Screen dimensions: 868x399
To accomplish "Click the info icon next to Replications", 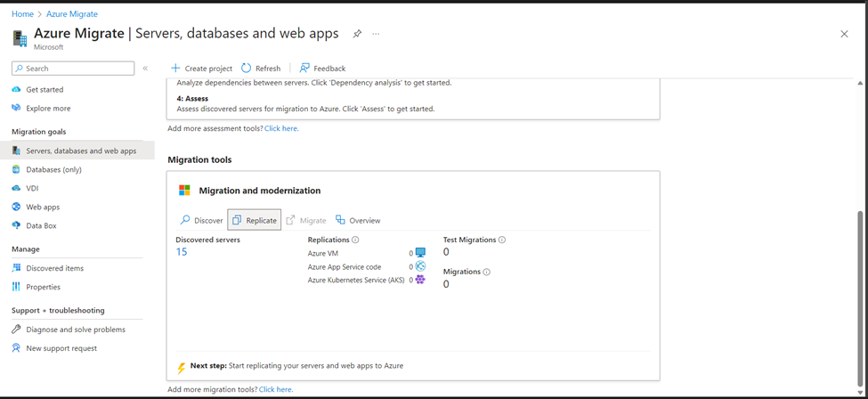I will click(355, 240).
